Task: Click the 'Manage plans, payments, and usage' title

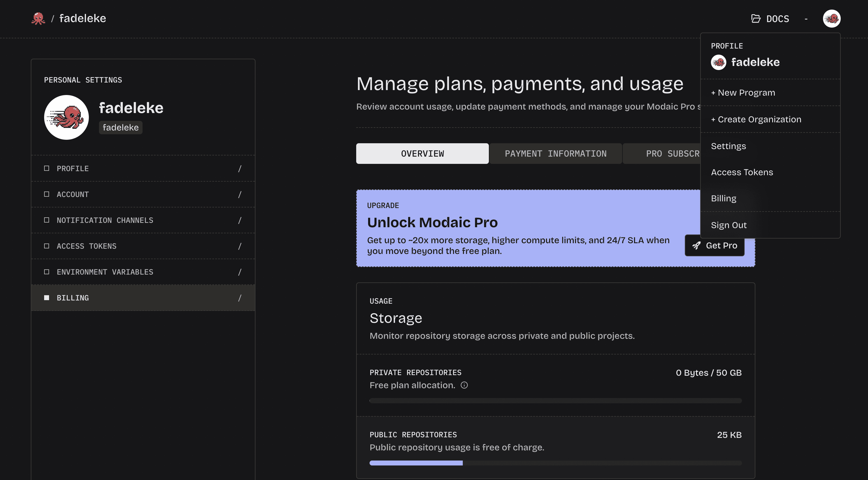Action: [x=520, y=84]
